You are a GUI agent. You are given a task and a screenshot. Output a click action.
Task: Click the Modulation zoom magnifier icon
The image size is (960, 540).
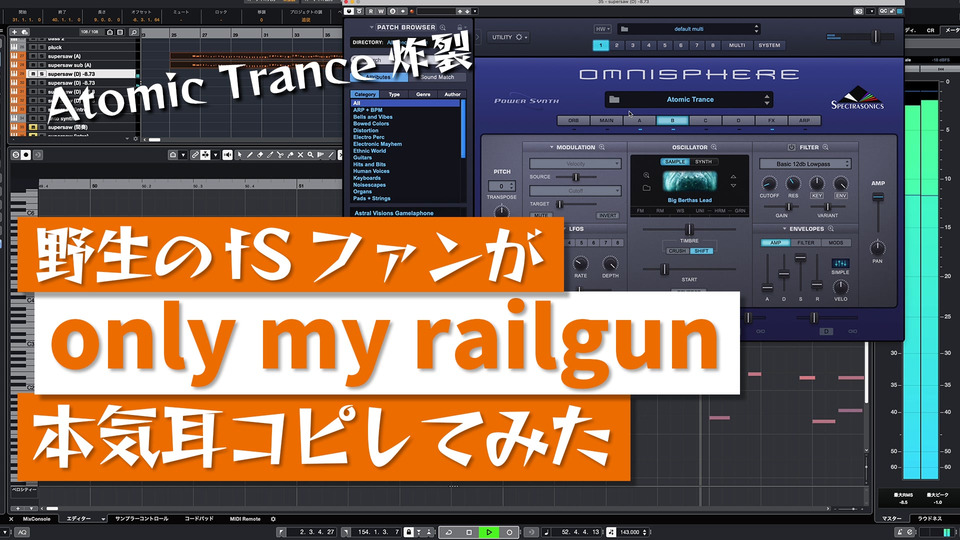point(602,147)
